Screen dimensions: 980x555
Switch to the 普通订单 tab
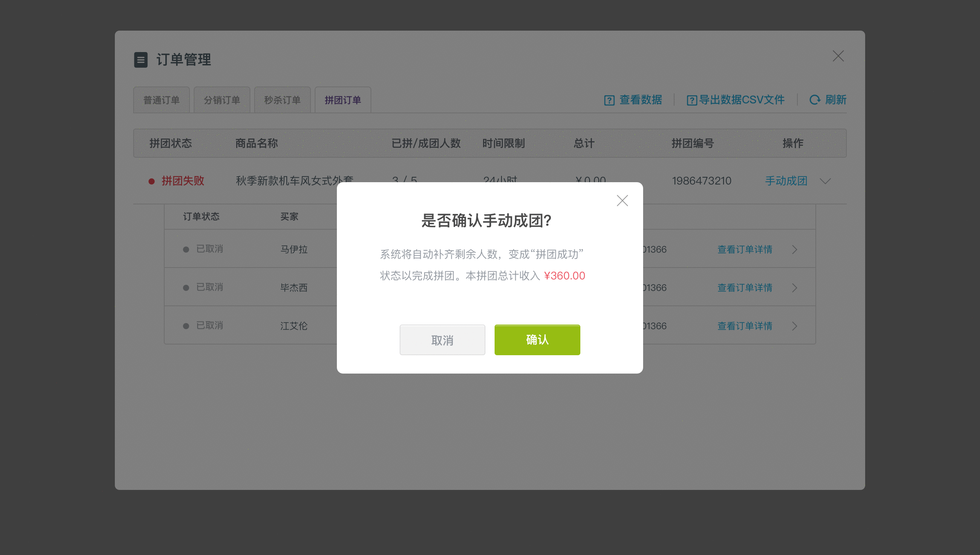(161, 100)
